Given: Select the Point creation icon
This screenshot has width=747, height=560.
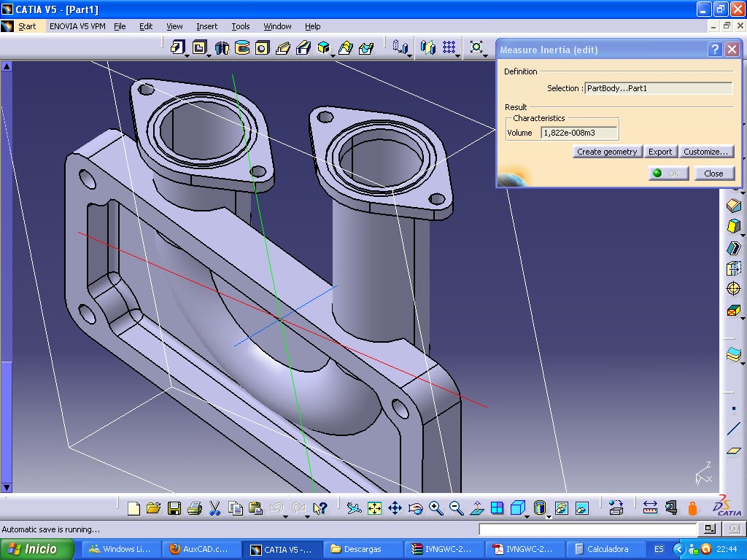Looking at the screenshot, I should coord(734,408).
